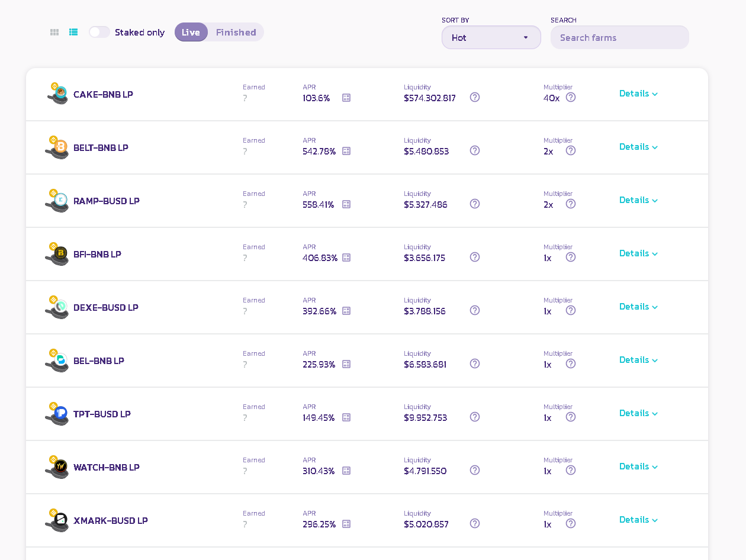Open APR calculator for CAKE-BNB LP
This screenshot has width=746, height=560.
(x=346, y=98)
